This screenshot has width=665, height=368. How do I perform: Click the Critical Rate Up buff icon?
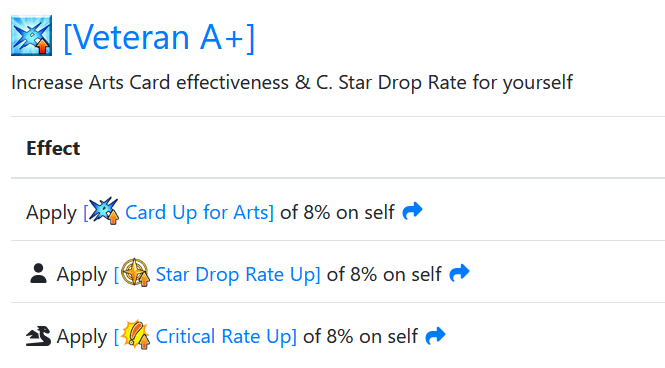(135, 335)
